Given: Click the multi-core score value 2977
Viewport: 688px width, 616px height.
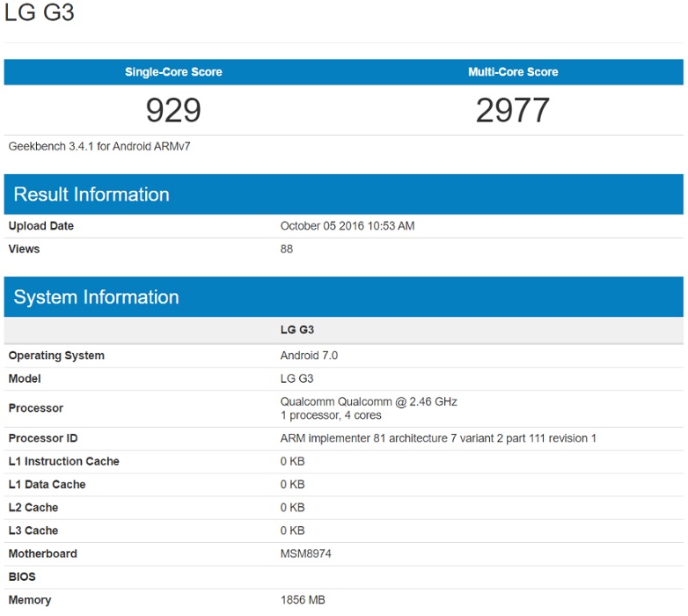Looking at the screenshot, I should tap(513, 110).
